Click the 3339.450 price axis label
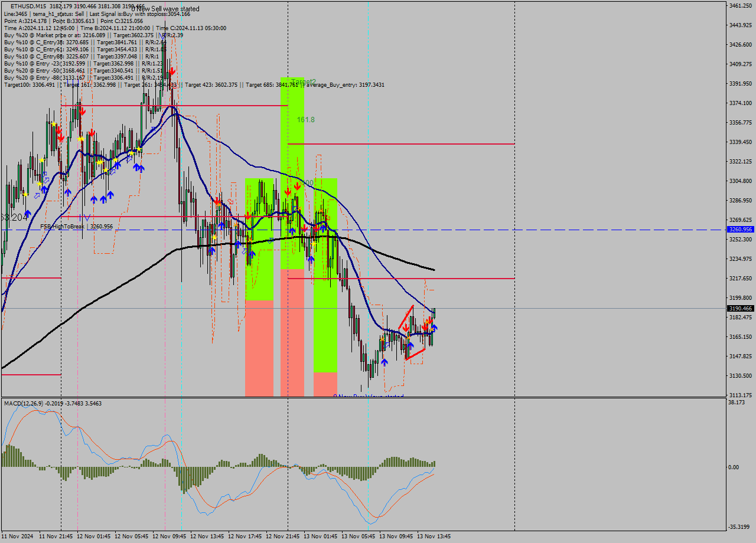Image resolution: width=756 pixels, height=543 pixels. (740, 142)
